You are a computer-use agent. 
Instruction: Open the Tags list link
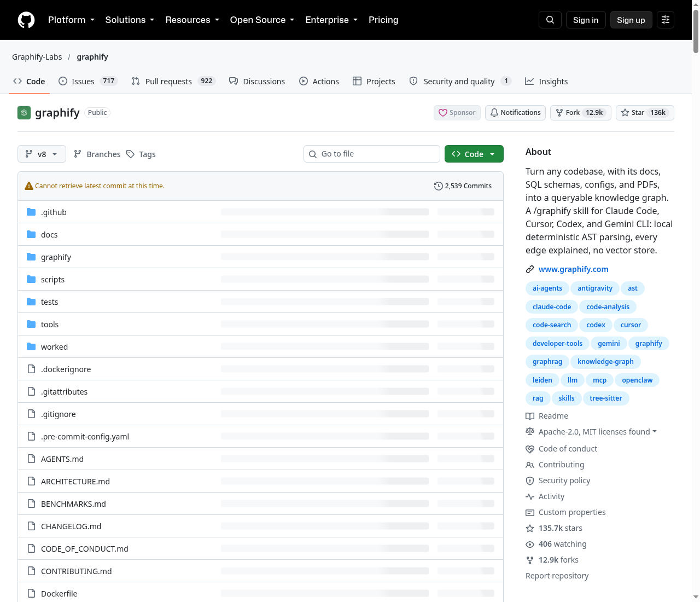point(141,154)
